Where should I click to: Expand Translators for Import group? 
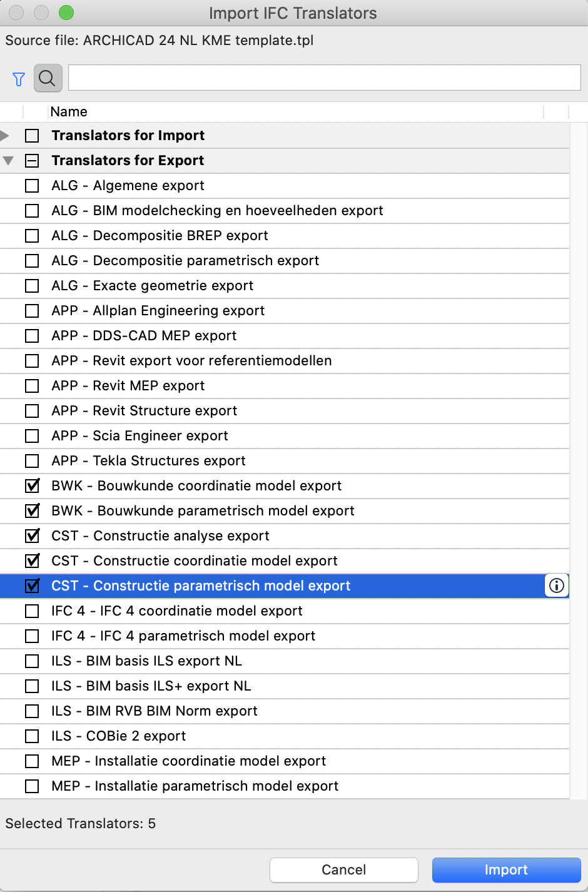6,135
